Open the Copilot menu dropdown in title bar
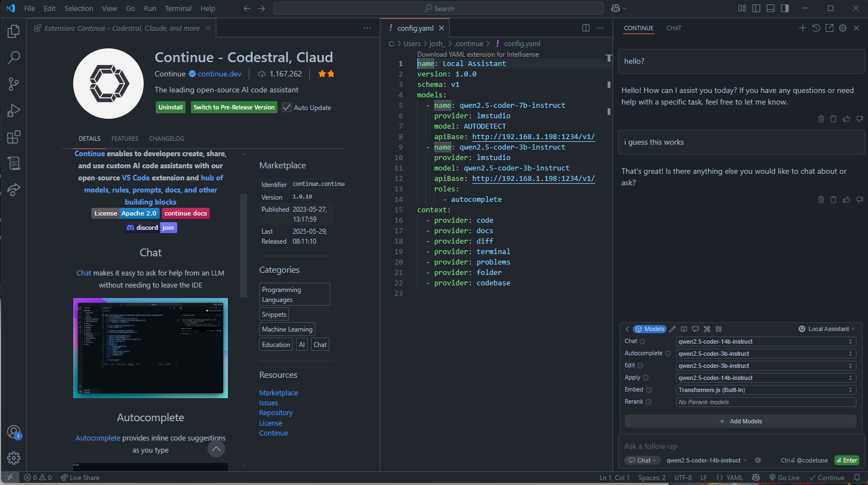 pyautogui.click(x=624, y=8)
